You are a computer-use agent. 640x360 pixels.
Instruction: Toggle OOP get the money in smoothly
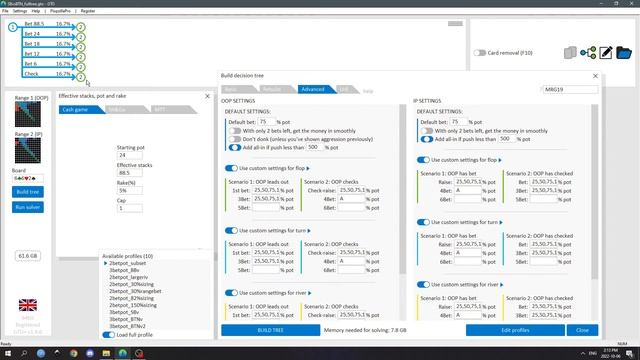pos(235,131)
